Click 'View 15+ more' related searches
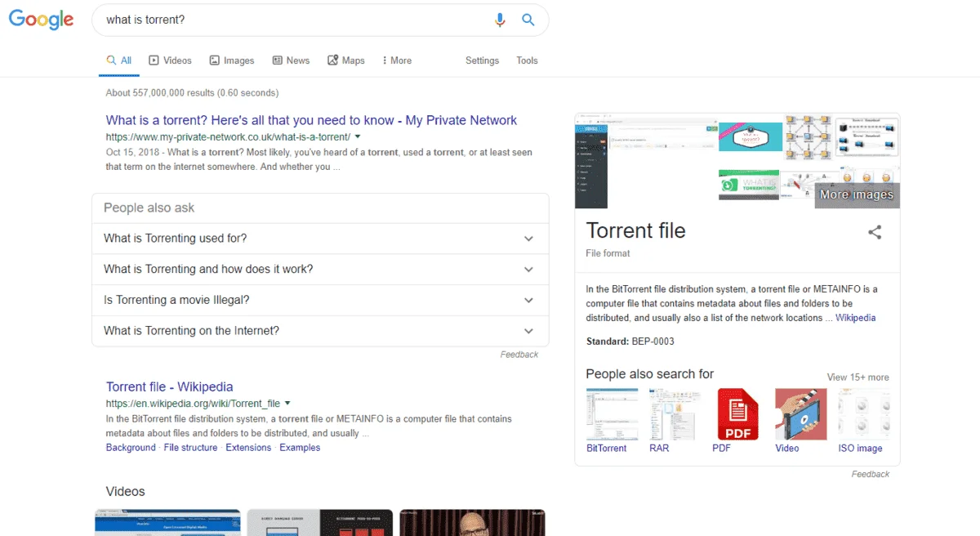980x536 pixels. click(857, 377)
